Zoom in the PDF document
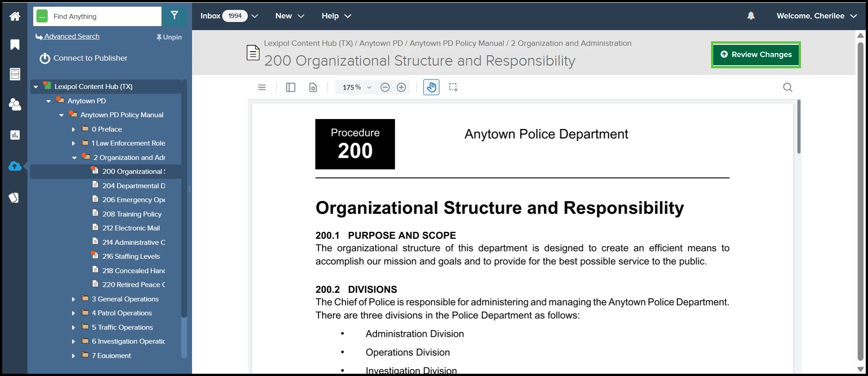Screen dimensions: 868x376 (x=402, y=87)
